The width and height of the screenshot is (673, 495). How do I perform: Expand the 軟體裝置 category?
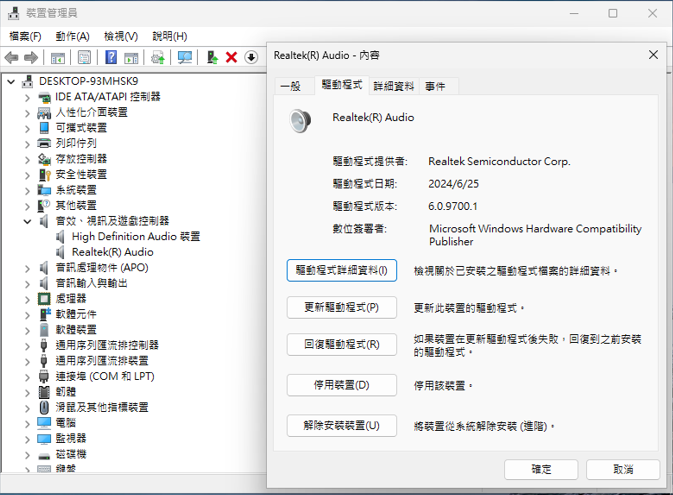point(27,331)
